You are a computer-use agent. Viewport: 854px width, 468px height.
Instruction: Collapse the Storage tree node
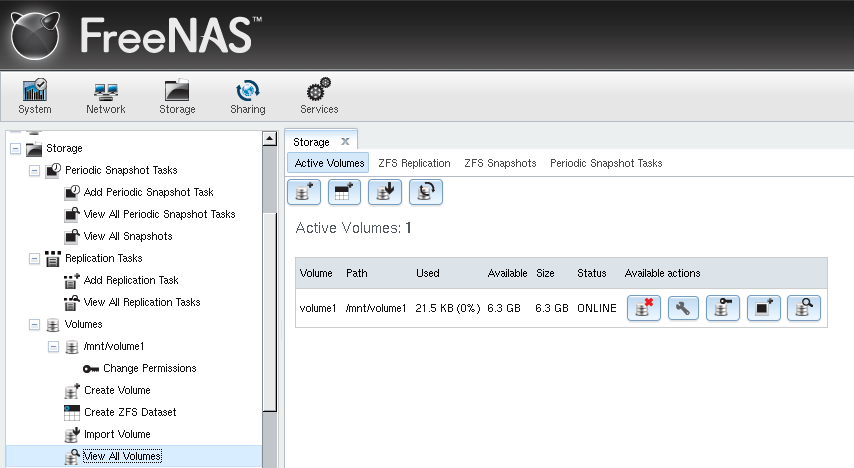coord(15,149)
